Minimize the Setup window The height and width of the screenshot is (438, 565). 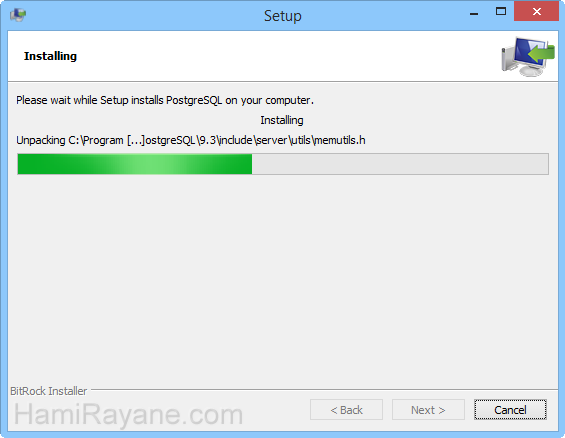click(474, 13)
